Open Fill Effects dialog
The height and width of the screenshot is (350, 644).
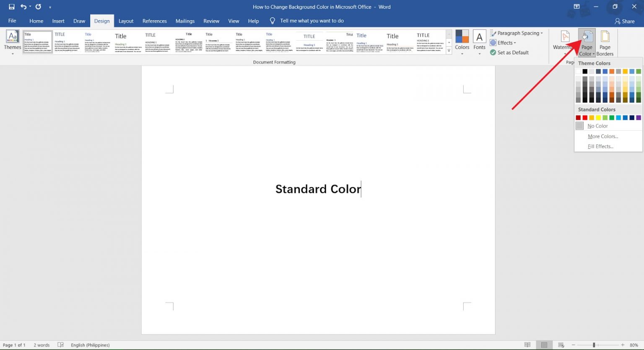coord(608,146)
